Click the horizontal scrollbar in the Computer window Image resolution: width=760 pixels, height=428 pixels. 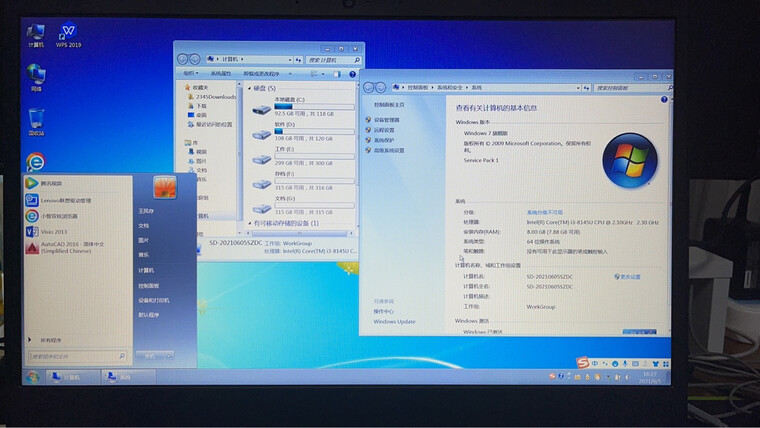[x=299, y=233]
